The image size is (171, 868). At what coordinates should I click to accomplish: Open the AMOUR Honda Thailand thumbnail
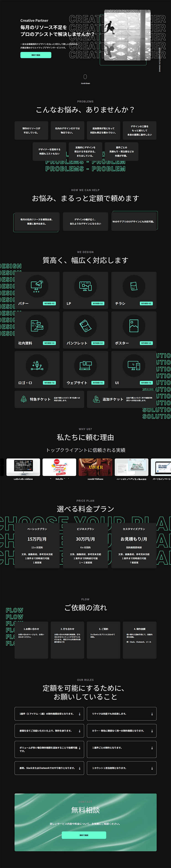[x=95, y=467]
